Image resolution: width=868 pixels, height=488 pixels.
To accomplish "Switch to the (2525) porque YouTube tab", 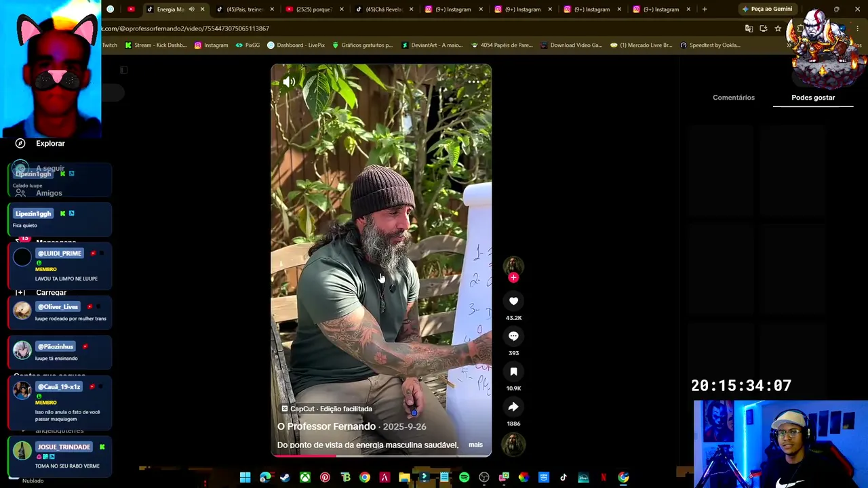I will [x=313, y=9].
